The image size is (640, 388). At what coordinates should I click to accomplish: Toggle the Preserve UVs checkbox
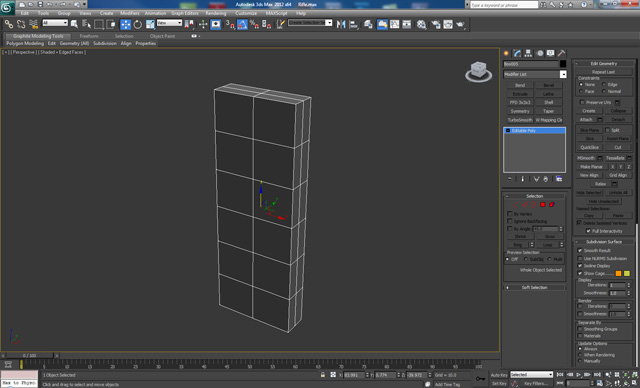582,102
